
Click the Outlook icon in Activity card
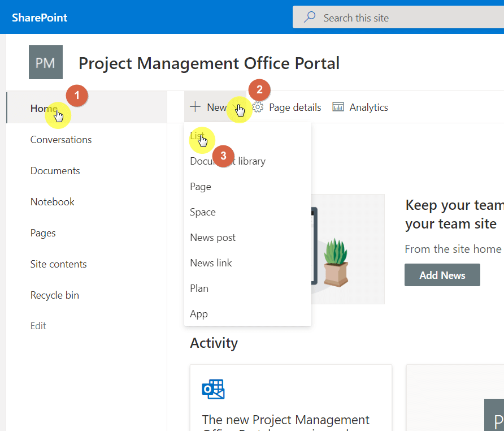click(x=213, y=389)
